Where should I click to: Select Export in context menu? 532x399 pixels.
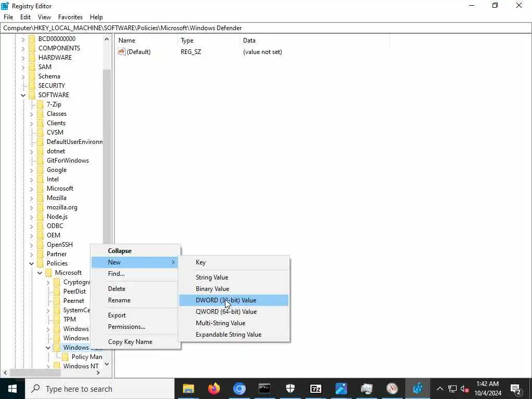pyautogui.click(x=136, y=315)
